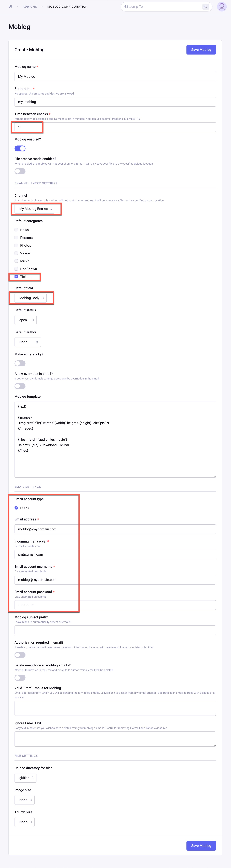Click the Moblog name input field
Image resolution: width=231 pixels, height=868 pixels.
click(x=115, y=77)
